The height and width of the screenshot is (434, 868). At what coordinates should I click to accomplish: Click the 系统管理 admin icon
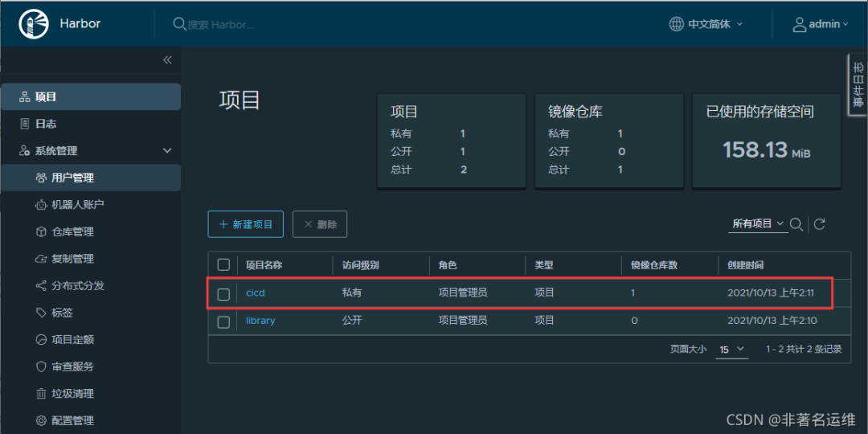click(24, 150)
